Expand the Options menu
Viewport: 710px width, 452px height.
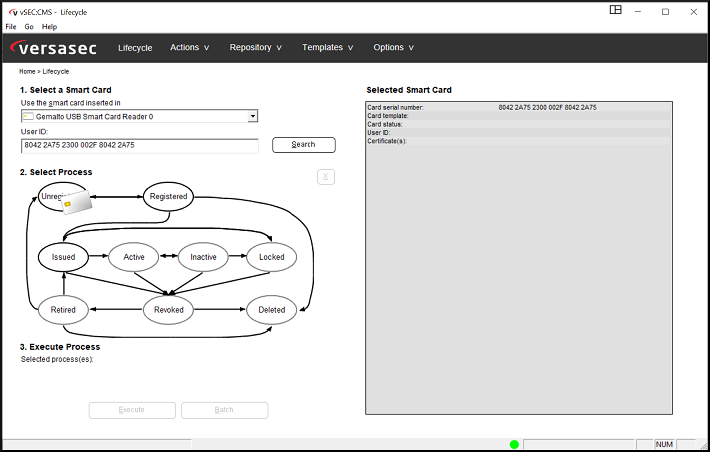(393, 48)
